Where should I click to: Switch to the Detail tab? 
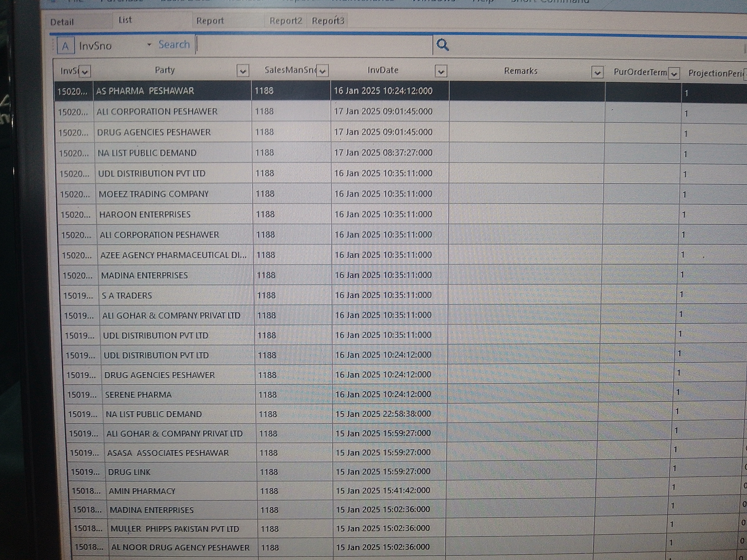[x=62, y=22]
